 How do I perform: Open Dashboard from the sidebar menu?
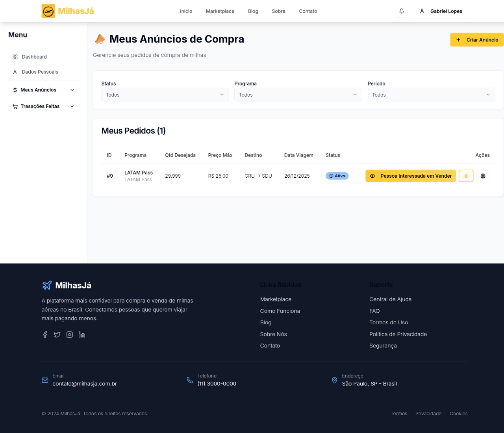coord(34,57)
